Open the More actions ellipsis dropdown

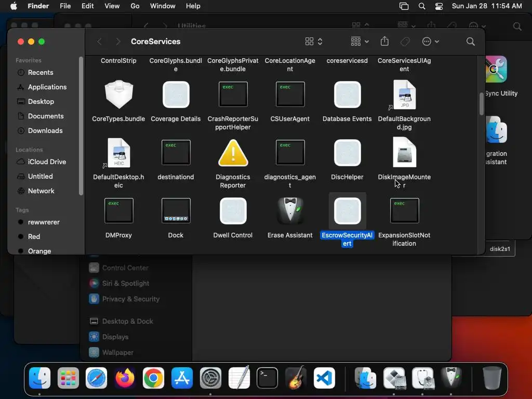coord(431,42)
